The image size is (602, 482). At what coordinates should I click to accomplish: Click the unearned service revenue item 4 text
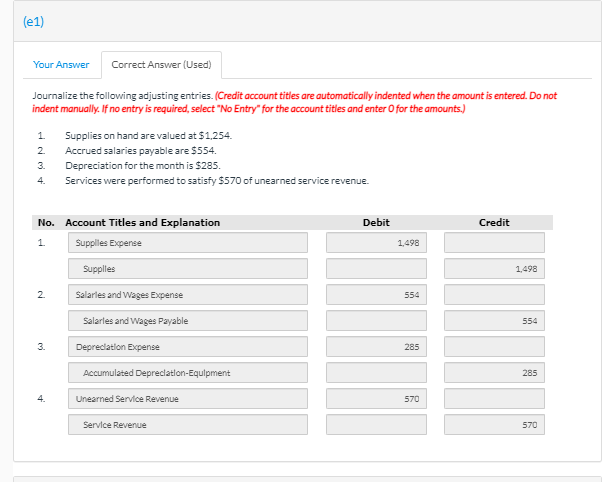point(217,181)
